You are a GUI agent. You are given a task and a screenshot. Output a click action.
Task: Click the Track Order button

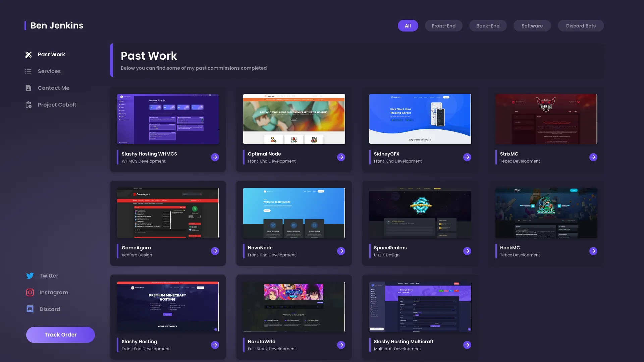point(60,335)
